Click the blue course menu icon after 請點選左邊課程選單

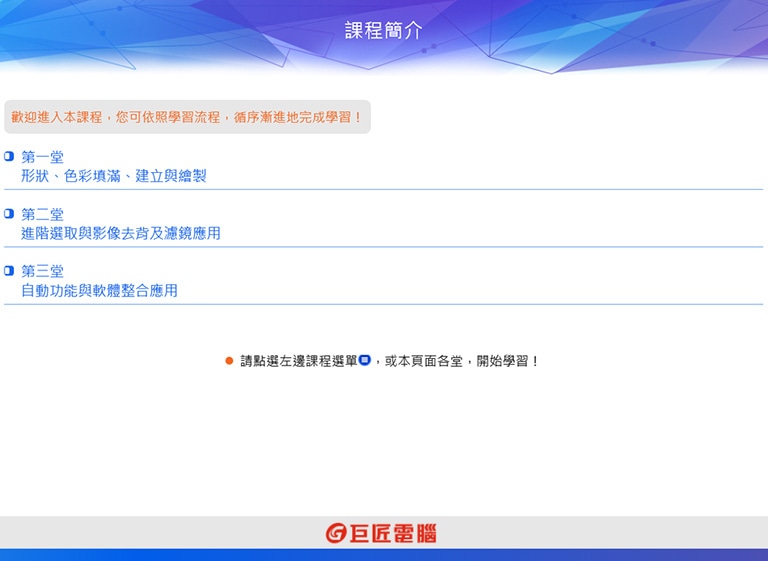365,360
